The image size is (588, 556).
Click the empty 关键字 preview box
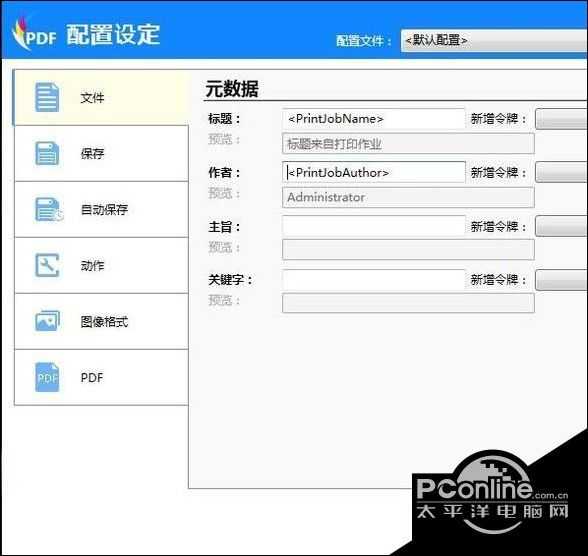tap(408, 303)
